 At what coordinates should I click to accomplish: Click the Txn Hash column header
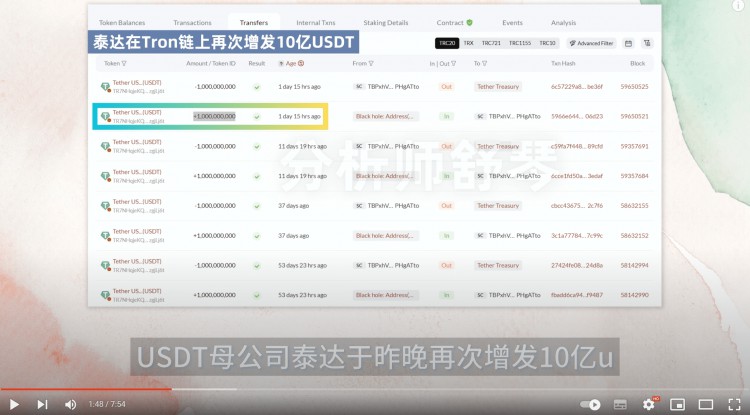(563, 63)
